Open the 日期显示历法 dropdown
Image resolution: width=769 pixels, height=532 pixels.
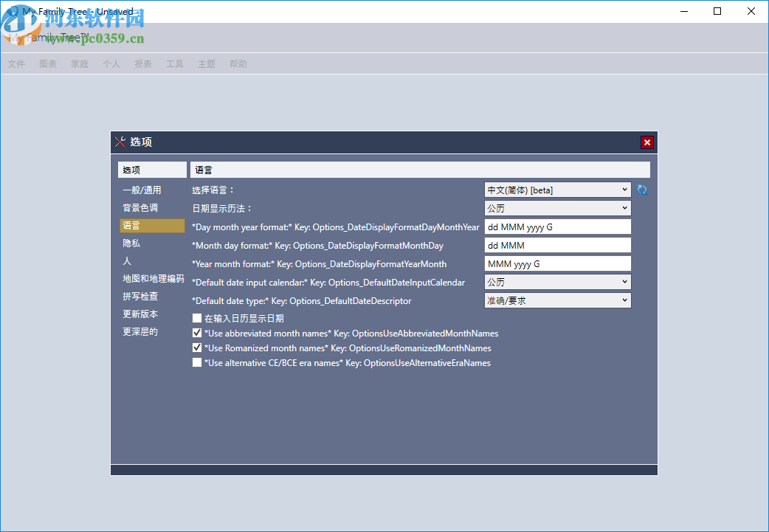(x=558, y=208)
